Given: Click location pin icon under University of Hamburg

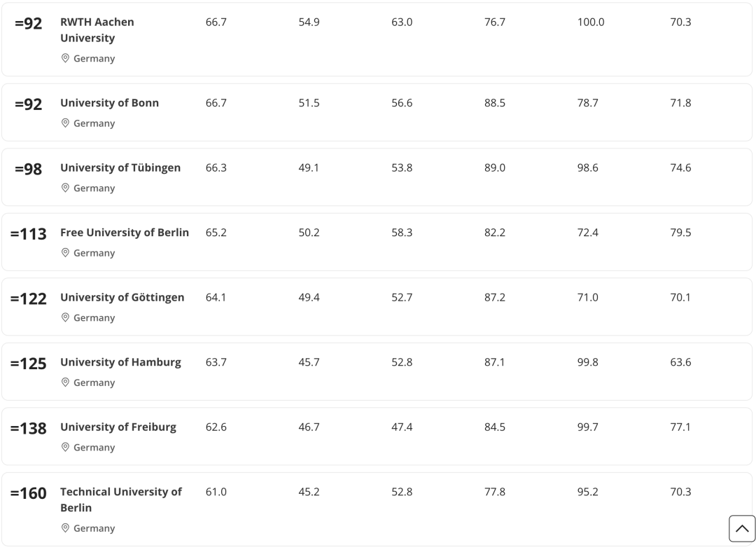Looking at the screenshot, I should pyautogui.click(x=66, y=383).
